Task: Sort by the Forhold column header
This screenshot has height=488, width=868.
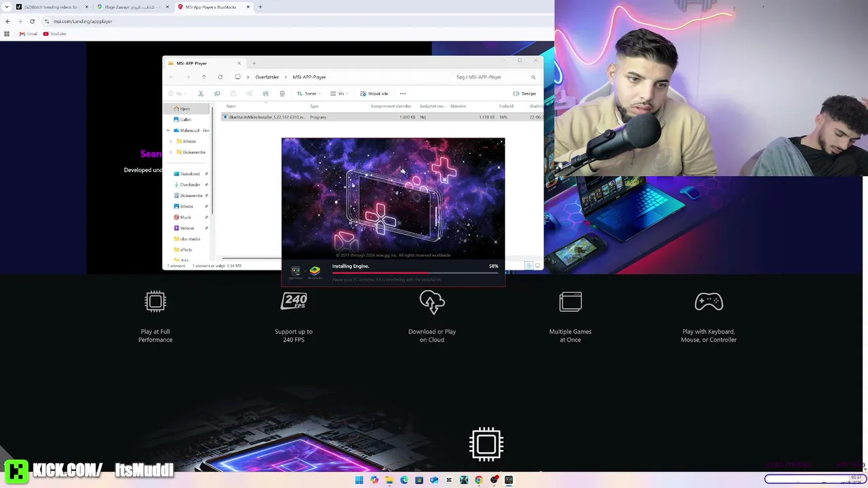Action: pos(506,106)
